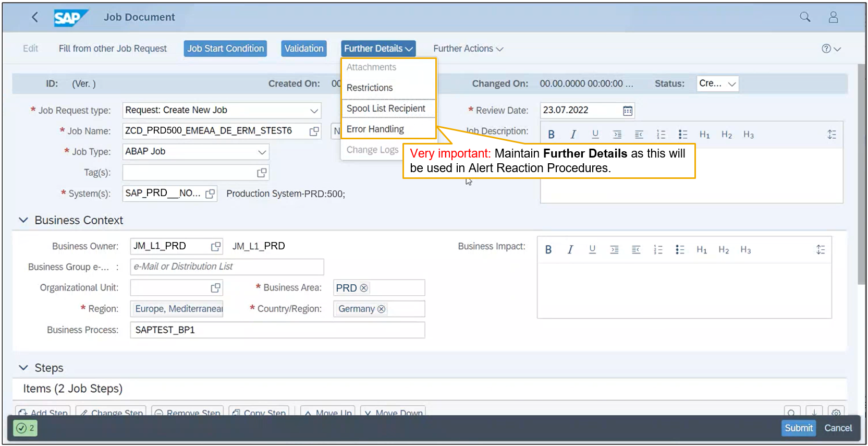Toggle Italic in Business Impact editor
Screen dimensions: 868x446
(570, 250)
